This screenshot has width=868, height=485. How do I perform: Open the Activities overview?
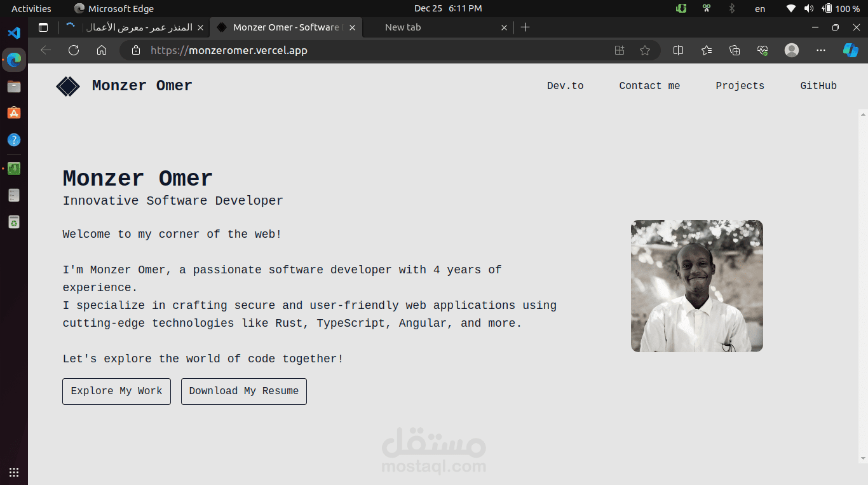31,8
